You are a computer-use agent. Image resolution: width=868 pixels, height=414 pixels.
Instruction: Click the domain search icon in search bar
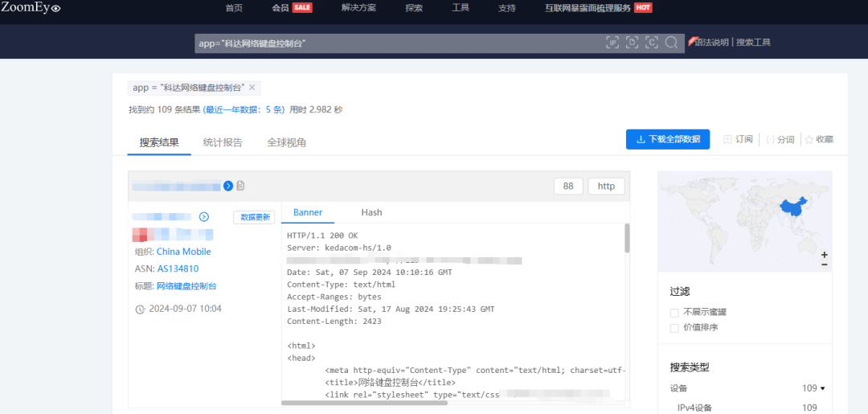pyautogui.click(x=633, y=43)
